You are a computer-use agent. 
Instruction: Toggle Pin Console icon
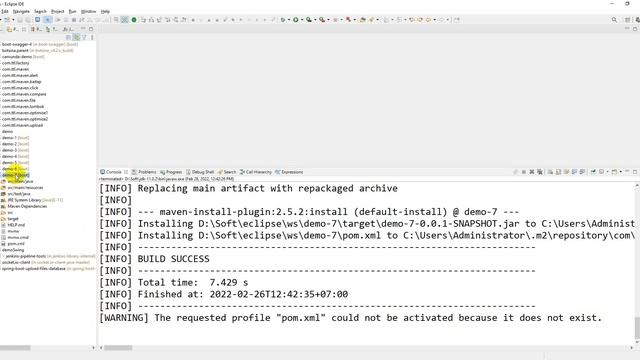(x=593, y=172)
